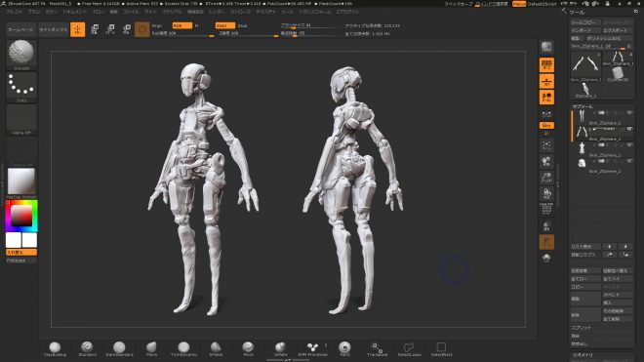Collapse the サブツール section header
Viewport: 644px width, 362px height.
(583, 106)
